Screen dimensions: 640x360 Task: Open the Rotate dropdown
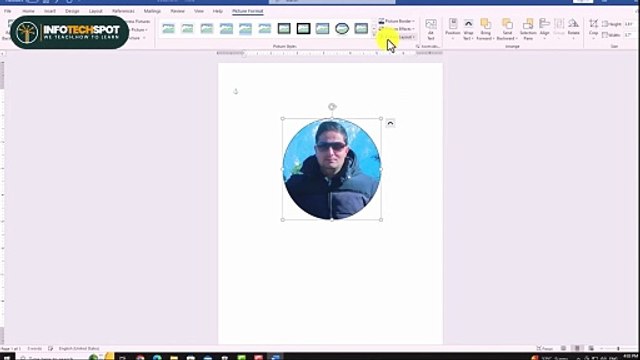pyautogui.click(x=573, y=29)
